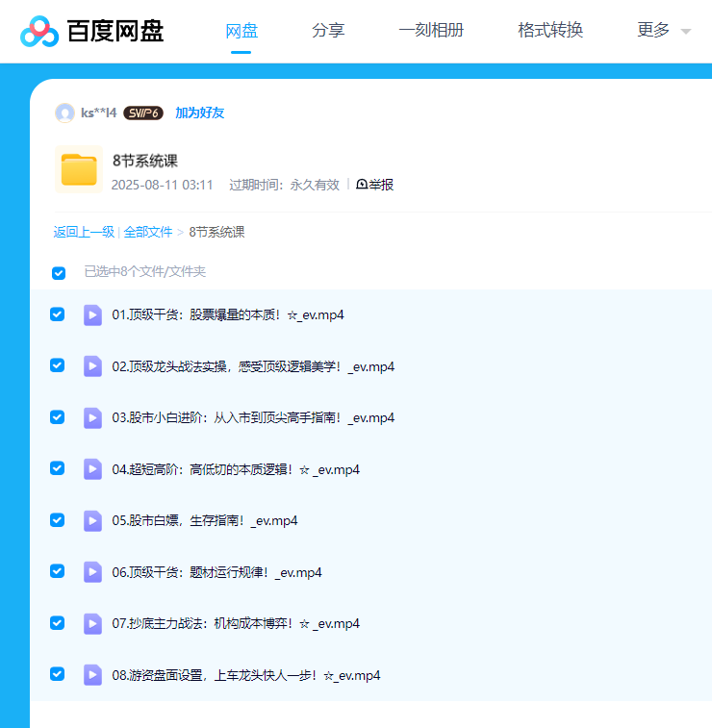The width and height of the screenshot is (712, 728).
Task: Click the Baidu Netdisk logo icon
Action: [40, 31]
